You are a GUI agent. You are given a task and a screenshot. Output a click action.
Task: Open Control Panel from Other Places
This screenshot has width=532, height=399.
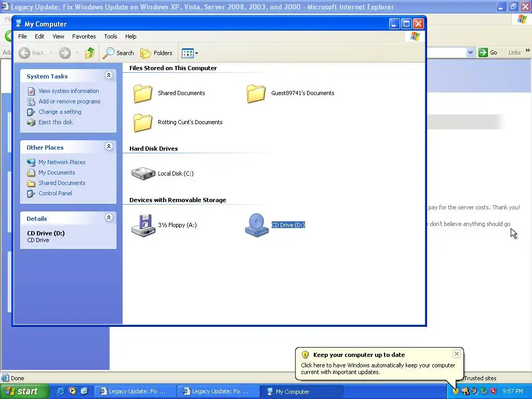tap(55, 193)
